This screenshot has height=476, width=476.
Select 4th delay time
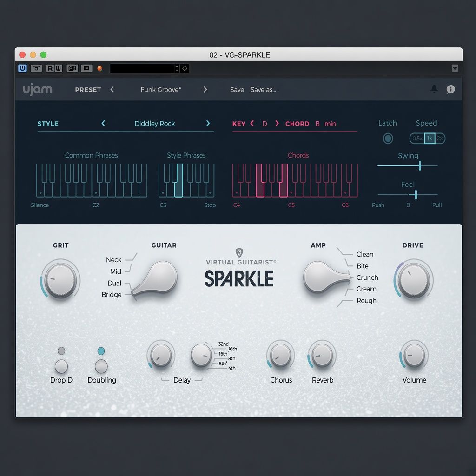(231, 368)
